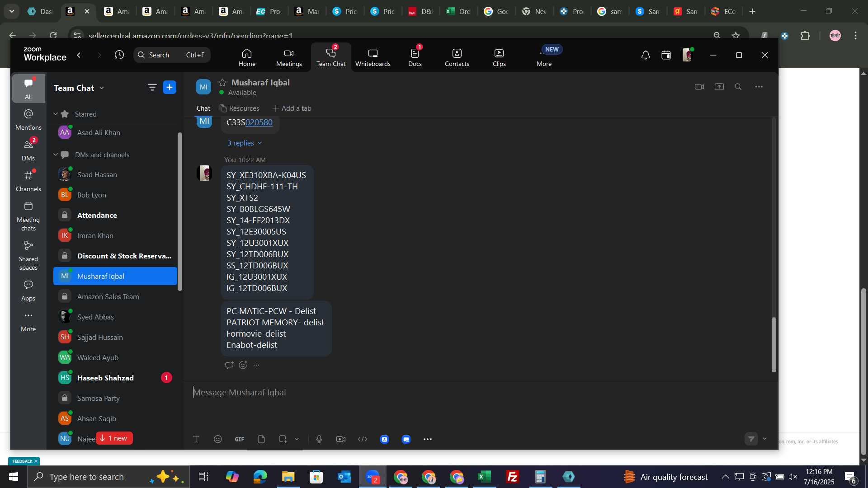
Task: Open chat with Asad Ali Khan
Action: click(x=115, y=133)
